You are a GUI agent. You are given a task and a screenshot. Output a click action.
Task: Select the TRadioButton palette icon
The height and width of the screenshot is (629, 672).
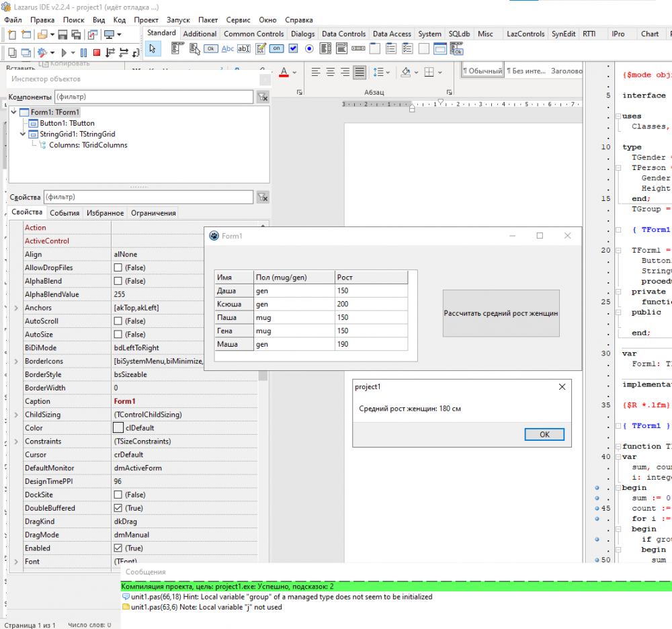[309, 48]
